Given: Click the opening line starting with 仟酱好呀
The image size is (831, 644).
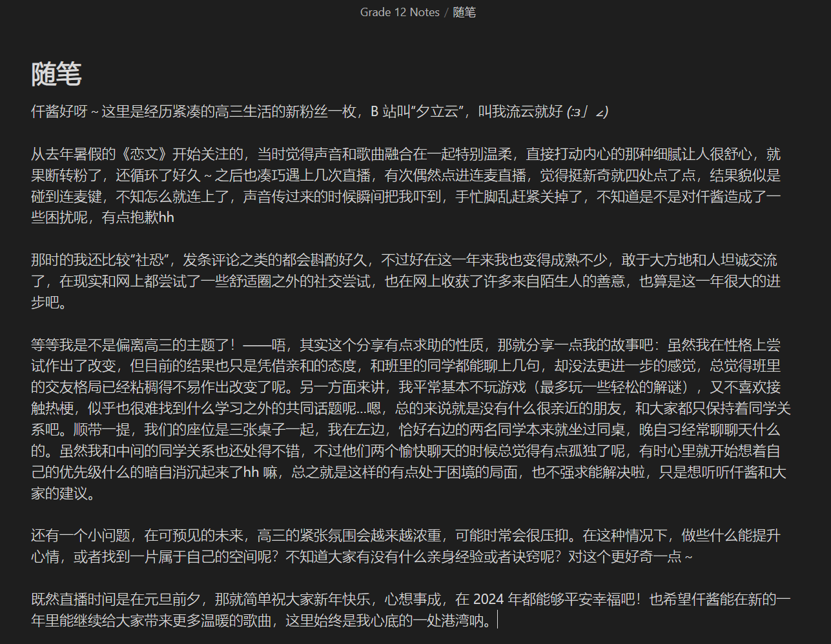Looking at the screenshot, I should click(320, 112).
